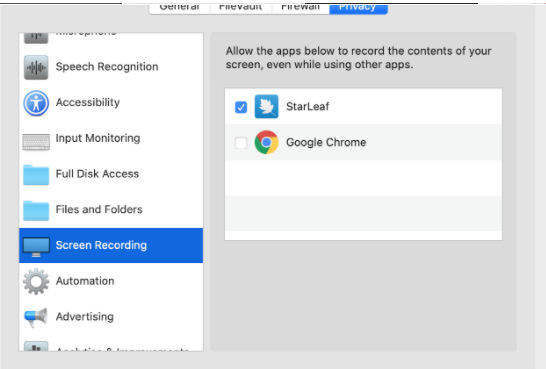Open the Advertising megaphone icon

[x=36, y=317]
